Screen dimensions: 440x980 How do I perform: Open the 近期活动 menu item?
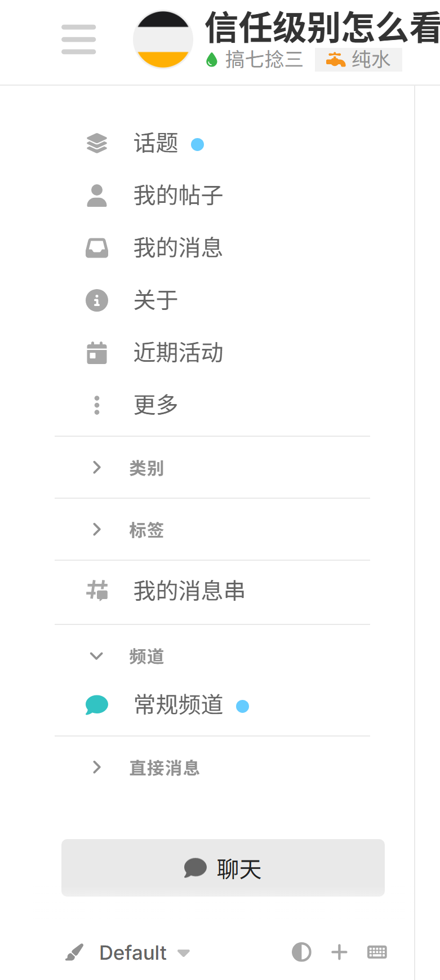pyautogui.click(x=212, y=353)
